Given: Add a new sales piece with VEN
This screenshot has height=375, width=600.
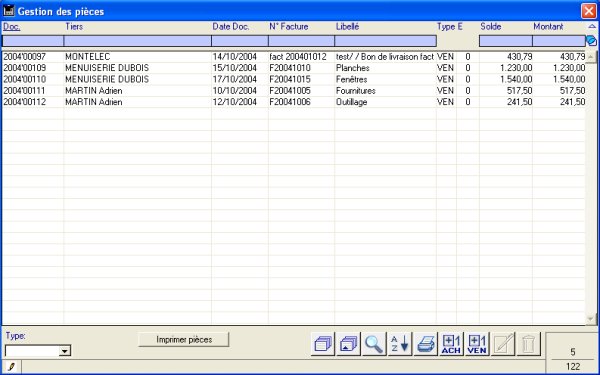Looking at the screenshot, I should 477,344.
